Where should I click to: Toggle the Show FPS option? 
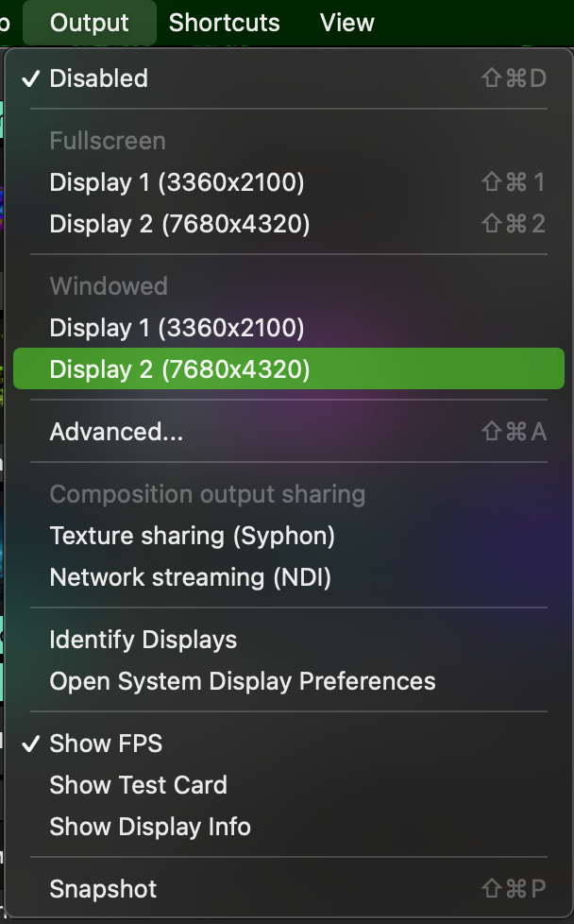coord(106,744)
